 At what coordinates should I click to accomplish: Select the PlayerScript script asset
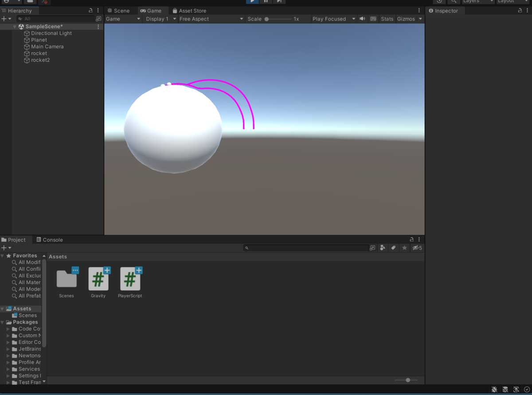tap(130, 280)
